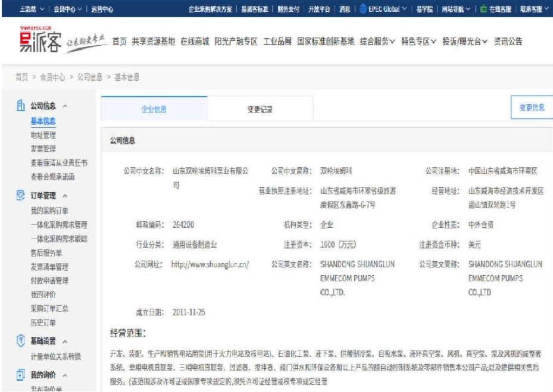Open 在线商城 in main navigation
Viewport: 553px width, 392px height.
(x=195, y=42)
